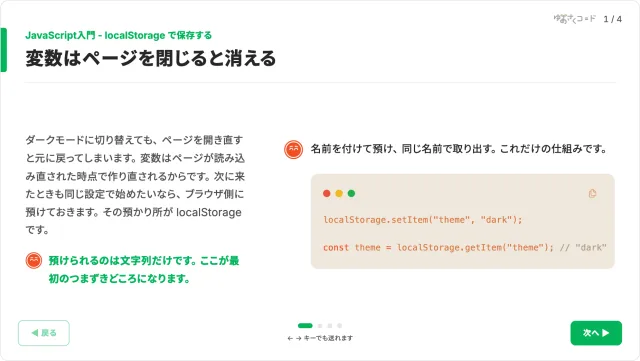Jump to the second pagination dot
This screenshot has width=640, height=361.
320,325
